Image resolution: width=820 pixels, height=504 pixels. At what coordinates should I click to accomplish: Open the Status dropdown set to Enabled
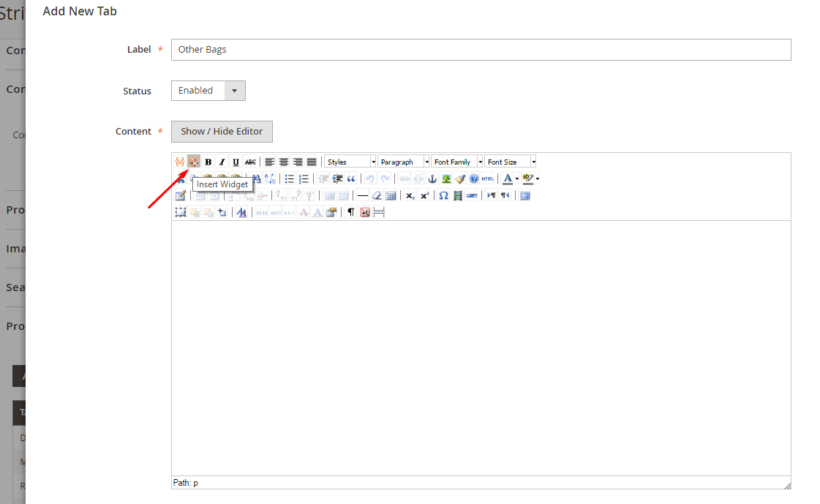pos(208,91)
